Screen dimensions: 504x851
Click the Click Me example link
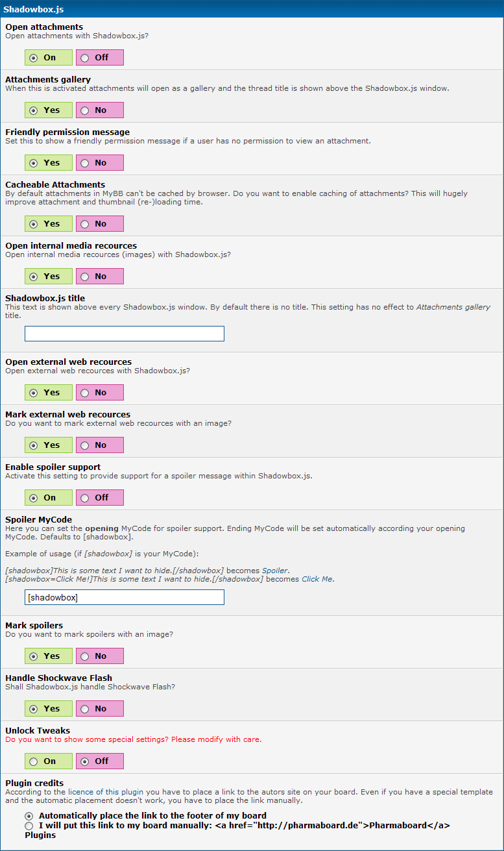[317, 579]
